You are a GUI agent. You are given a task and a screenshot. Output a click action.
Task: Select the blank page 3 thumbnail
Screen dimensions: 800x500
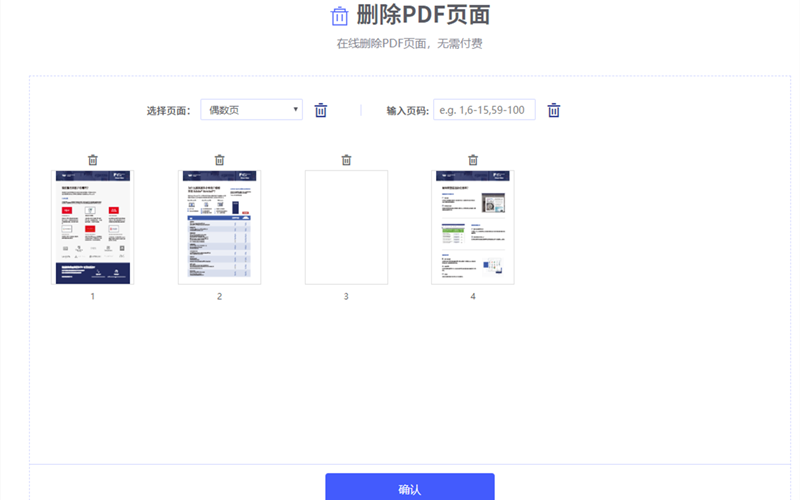(x=346, y=227)
